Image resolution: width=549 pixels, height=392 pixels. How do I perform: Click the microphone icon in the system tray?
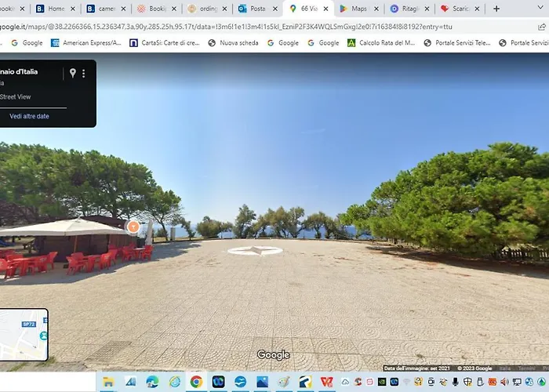(456, 382)
